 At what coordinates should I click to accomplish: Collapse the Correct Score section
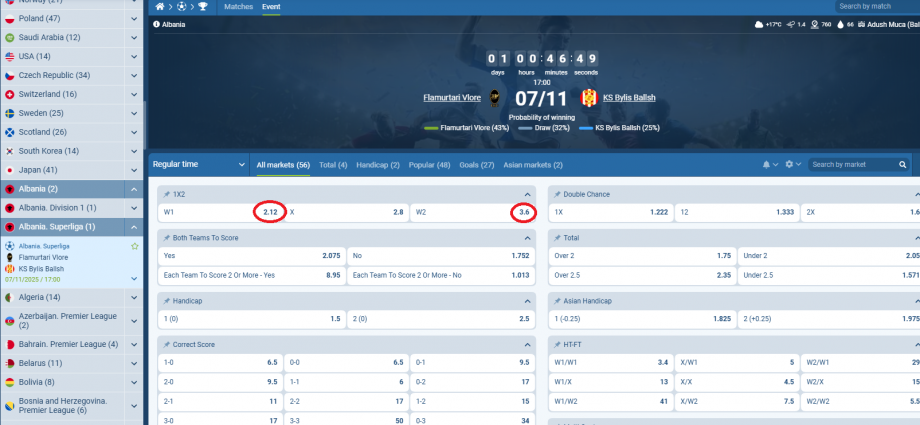click(527, 345)
